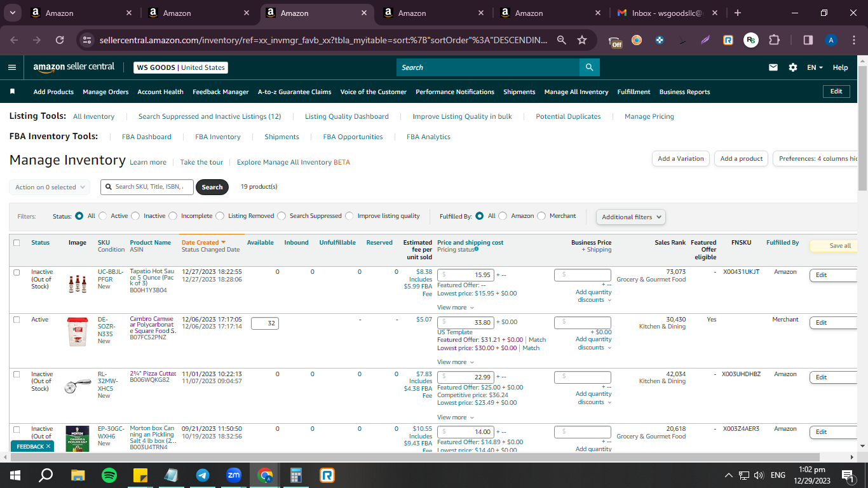Click the Add a Variation button

[x=681, y=159]
